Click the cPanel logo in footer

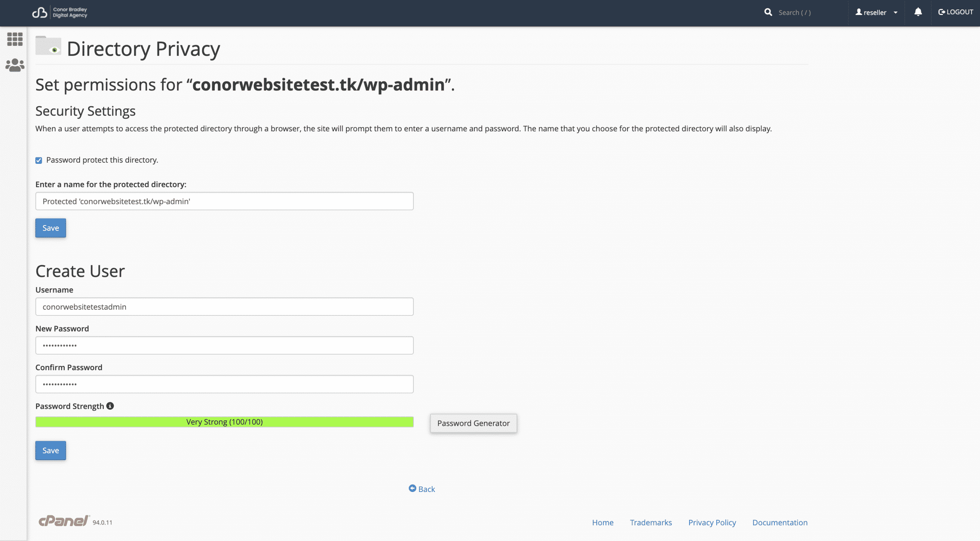click(64, 521)
